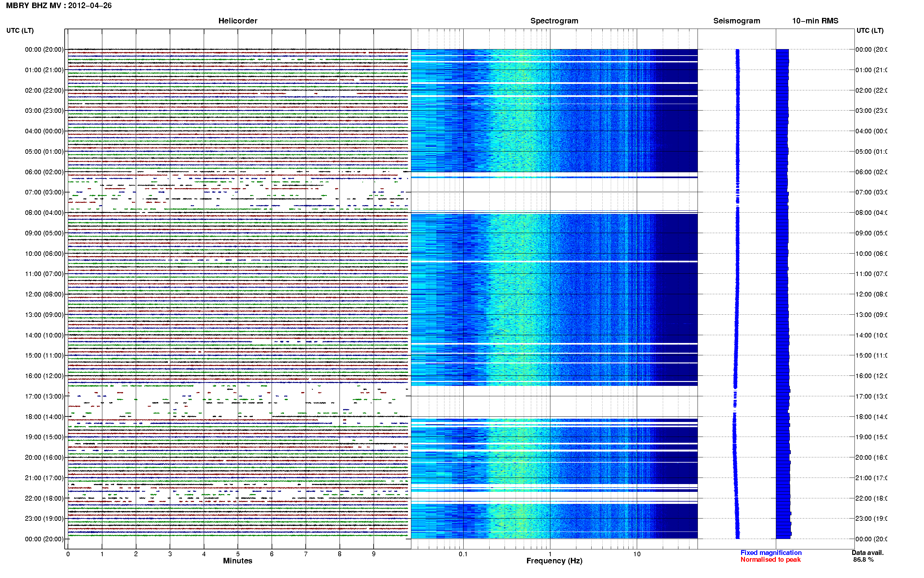Click the '0' tick on the Minutes axis
Image resolution: width=924 pixels, height=578 pixels.
click(68, 554)
